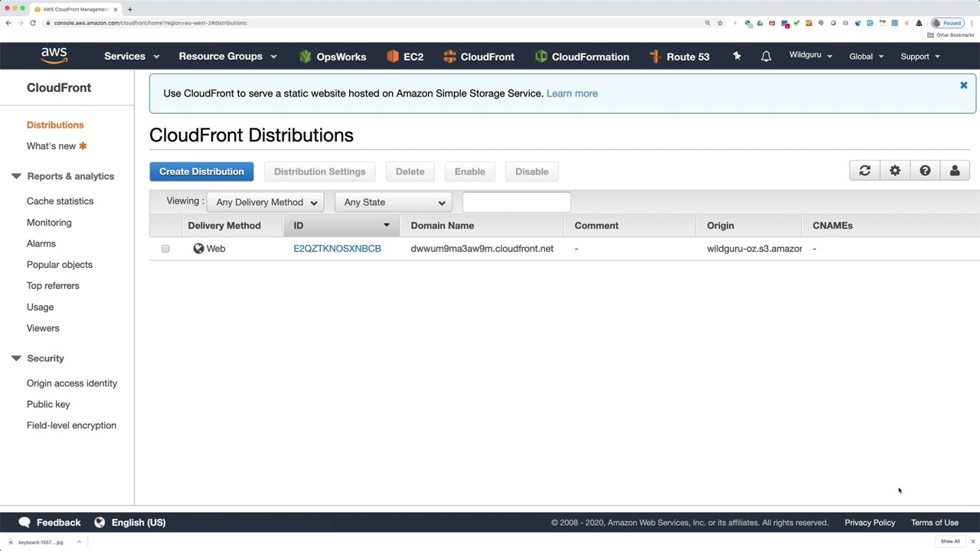The width and height of the screenshot is (980, 551).
Task: Open options for downloaded keyboard jpg file
Action: click(x=79, y=542)
